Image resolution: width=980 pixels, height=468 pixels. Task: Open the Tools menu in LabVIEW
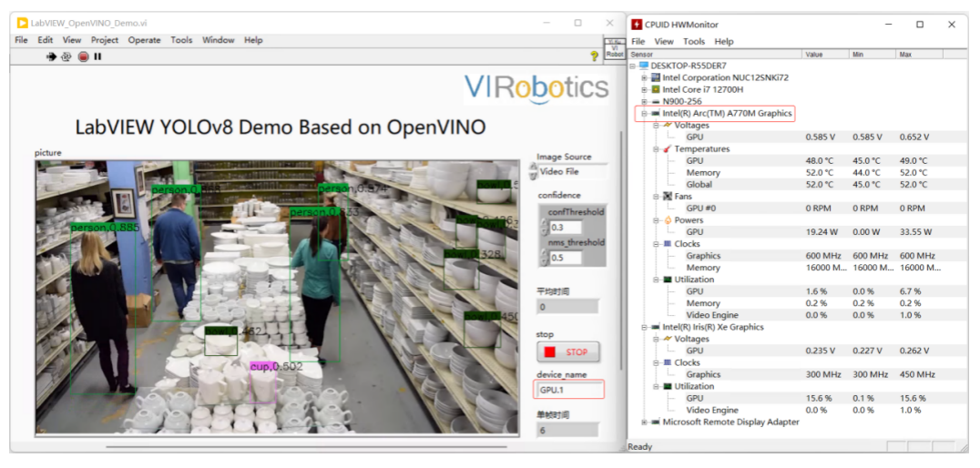click(181, 40)
